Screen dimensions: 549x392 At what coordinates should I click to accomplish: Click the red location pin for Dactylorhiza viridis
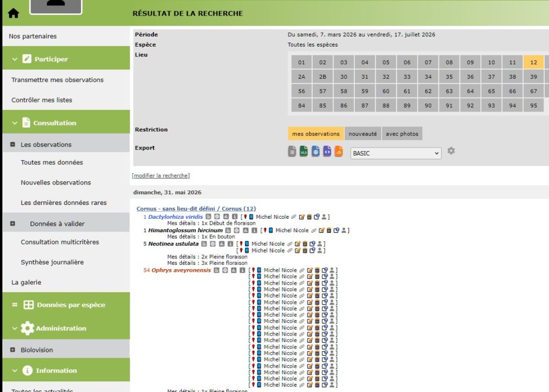pos(245,217)
